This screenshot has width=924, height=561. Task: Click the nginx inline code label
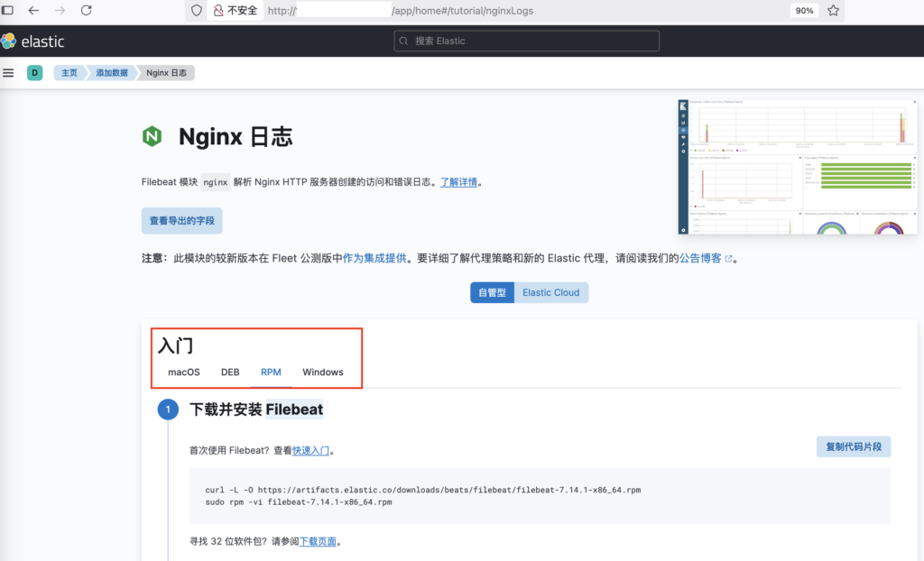click(x=215, y=182)
